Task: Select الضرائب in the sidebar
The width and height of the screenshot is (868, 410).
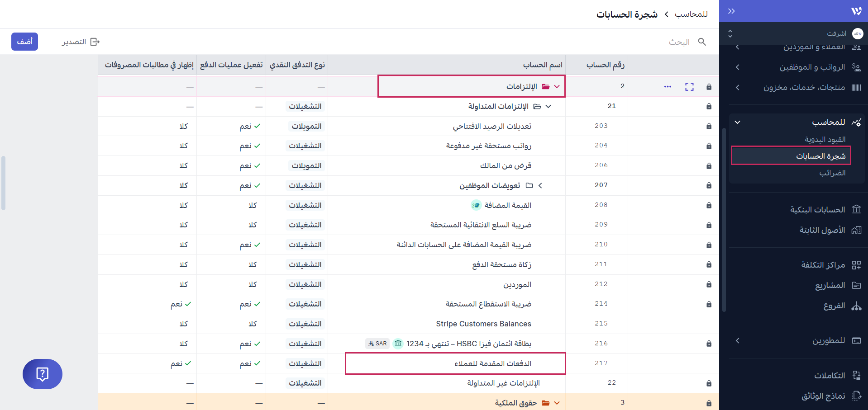Action: tap(832, 173)
